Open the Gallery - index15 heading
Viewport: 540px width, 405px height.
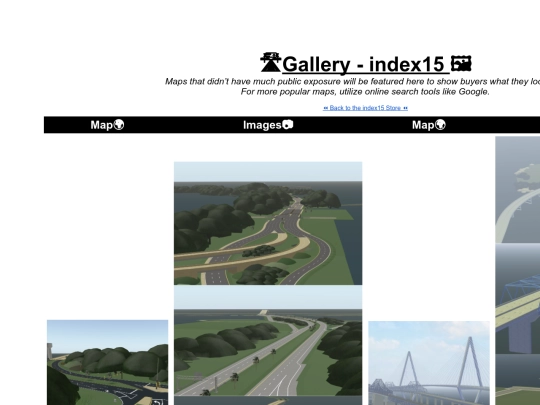coord(366,64)
